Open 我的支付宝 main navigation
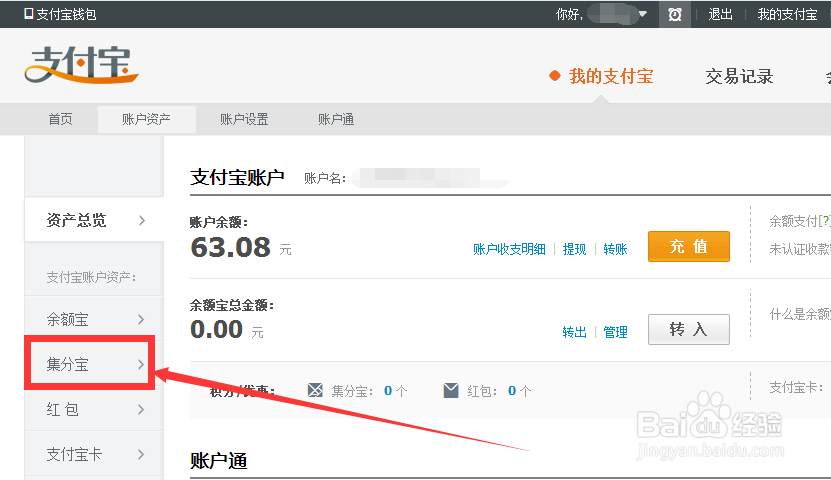Screen dimensions: 831x480 pyautogui.click(x=611, y=76)
